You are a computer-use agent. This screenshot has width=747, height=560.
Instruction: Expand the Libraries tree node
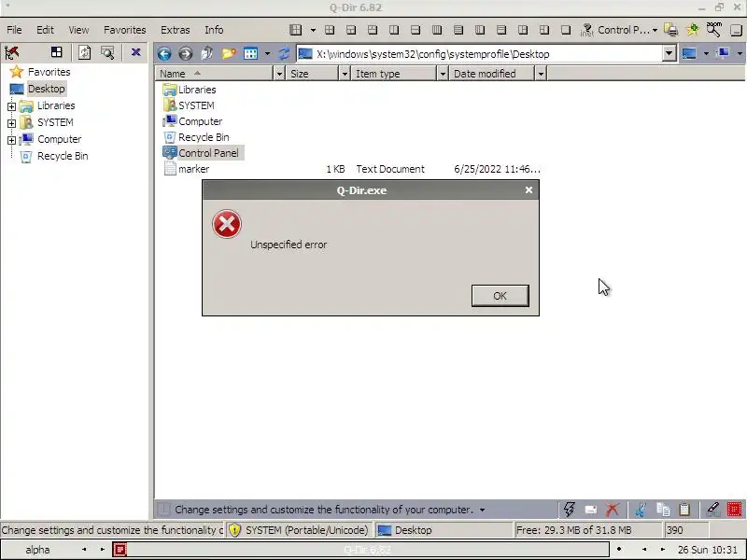pyautogui.click(x=11, y=106)
